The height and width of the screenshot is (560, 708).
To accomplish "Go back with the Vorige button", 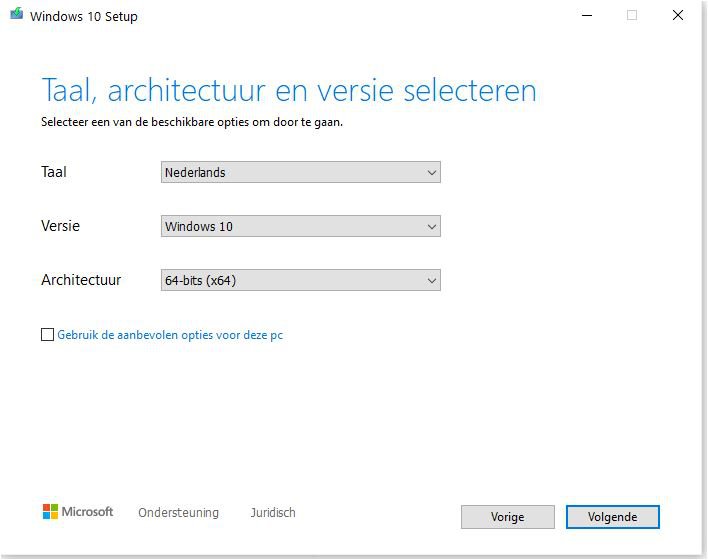I will [x=508, y=517].
